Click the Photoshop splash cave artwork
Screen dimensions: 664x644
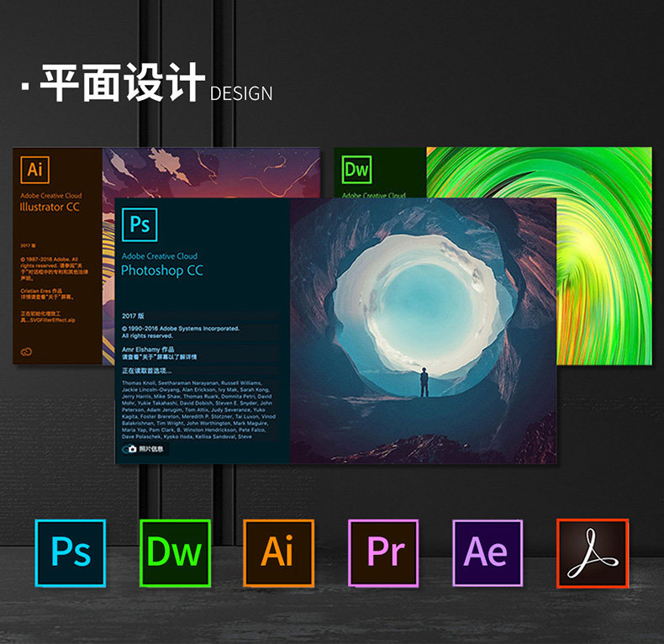pos(423,330)
